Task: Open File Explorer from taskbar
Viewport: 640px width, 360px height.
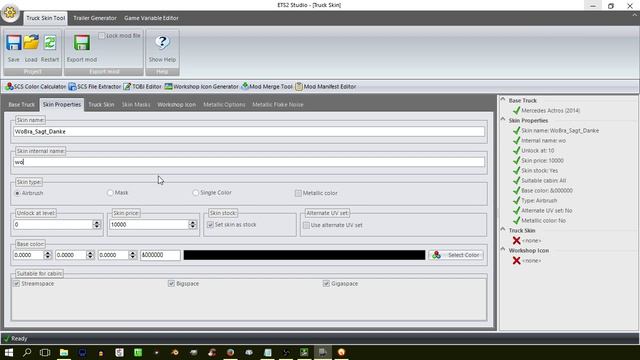Action: click(x=64, y=352)
